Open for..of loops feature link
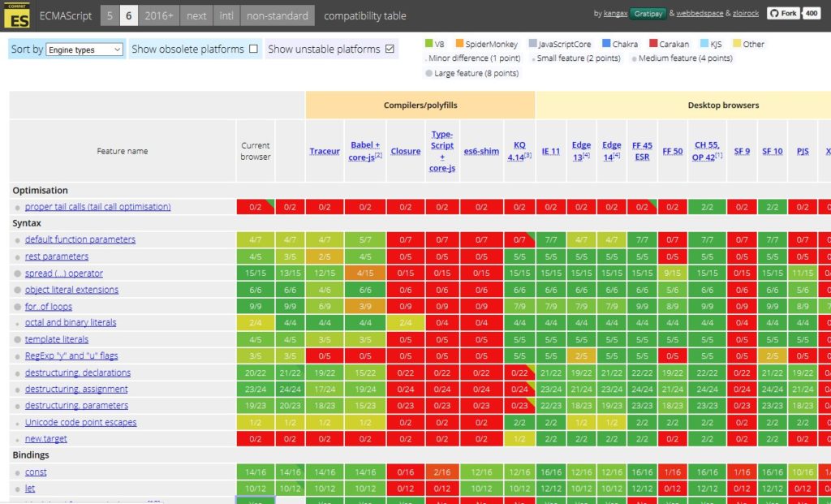 (48, 306)
